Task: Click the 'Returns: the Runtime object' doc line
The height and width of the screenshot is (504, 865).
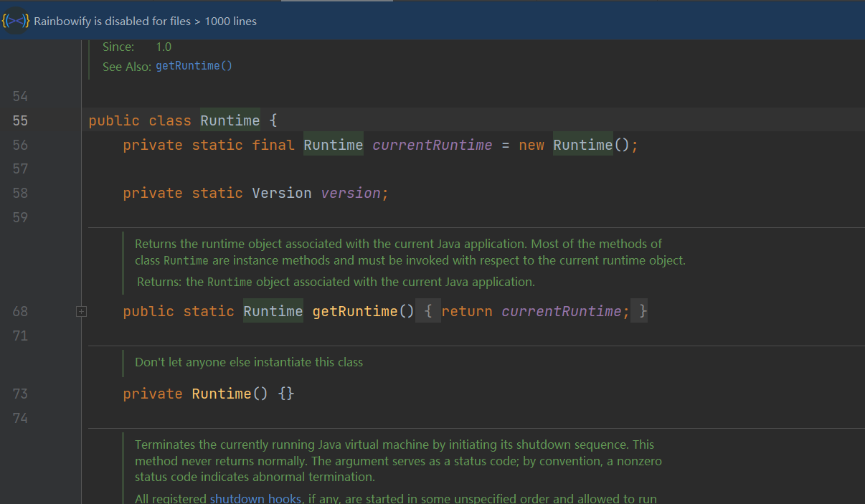Action: [x=336, y=282]
